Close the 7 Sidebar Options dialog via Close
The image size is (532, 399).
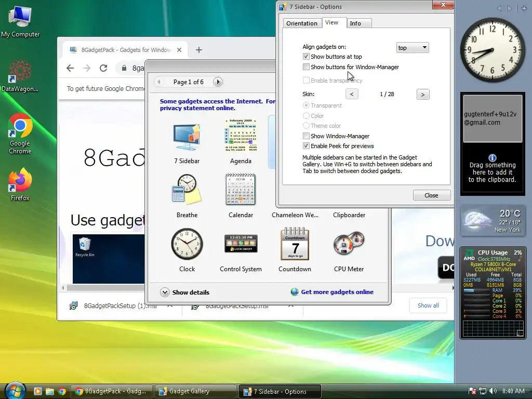(432, 195)
